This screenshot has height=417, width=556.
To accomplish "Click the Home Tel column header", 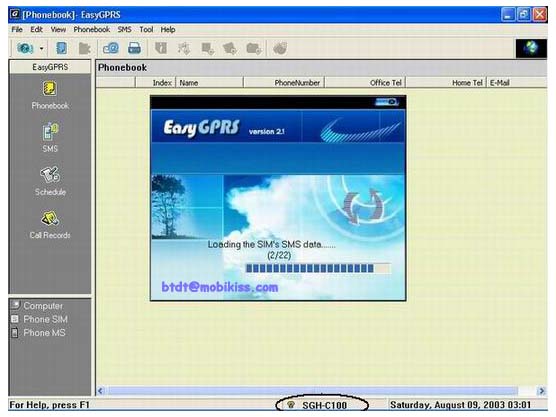I will [x=446, y=83].
